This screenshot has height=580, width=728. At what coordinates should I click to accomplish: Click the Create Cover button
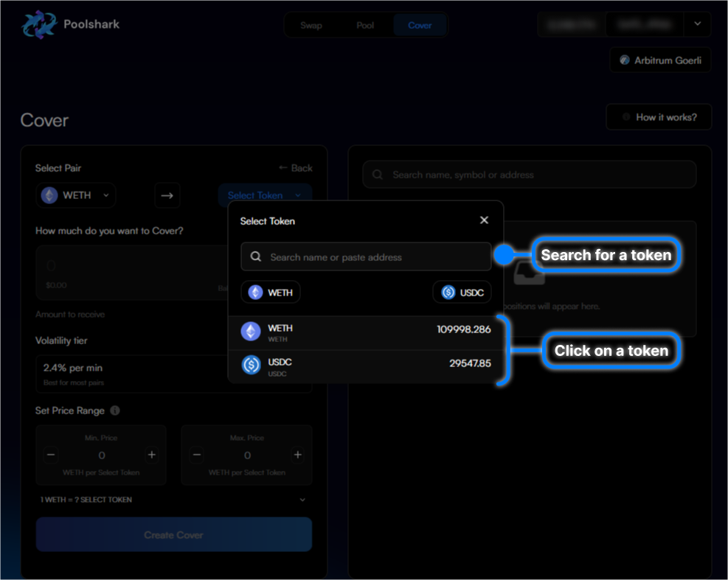[173, 534]
